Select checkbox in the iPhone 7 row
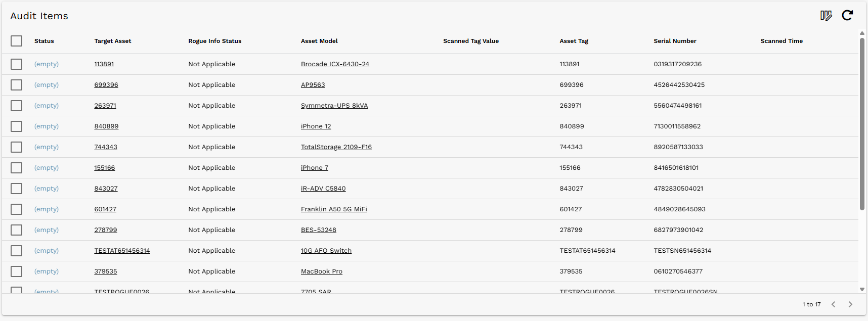This screenshot has height=321, width=868. [x=17, y=168]
